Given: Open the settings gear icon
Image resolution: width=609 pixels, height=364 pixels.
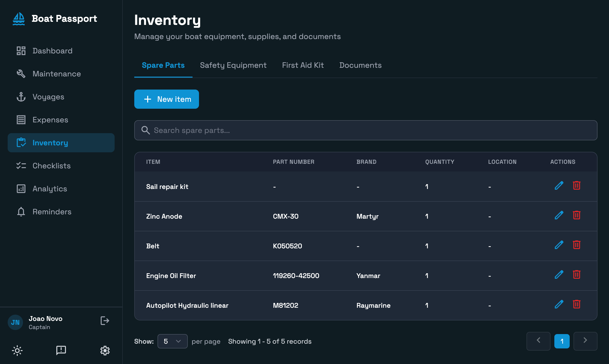Looking at the screenshot, I should pos(105,350).
